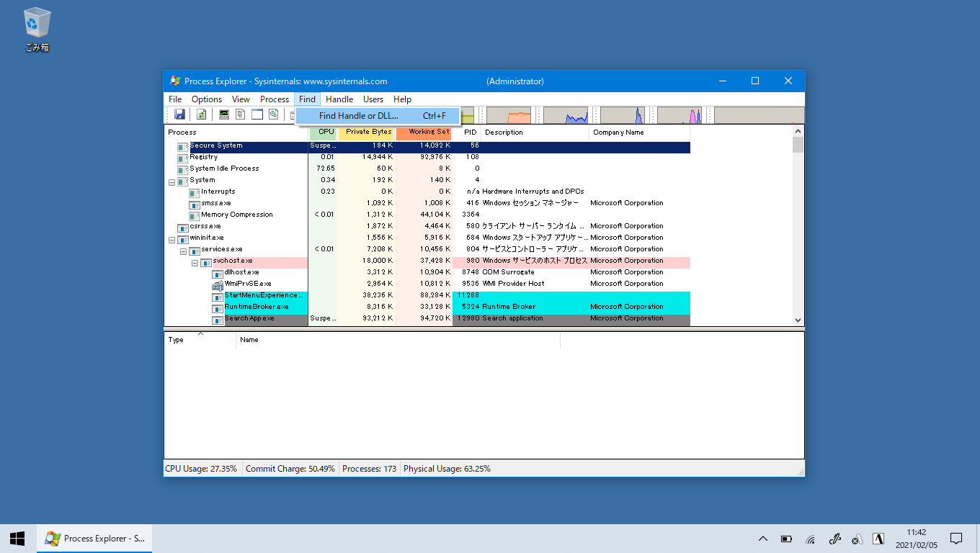Click the battery tray icon
The width and height of the screenshot is (980, 553).
click(x=787, y=539)
